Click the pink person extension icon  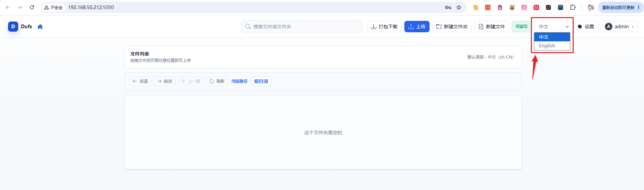coord(524,7)
